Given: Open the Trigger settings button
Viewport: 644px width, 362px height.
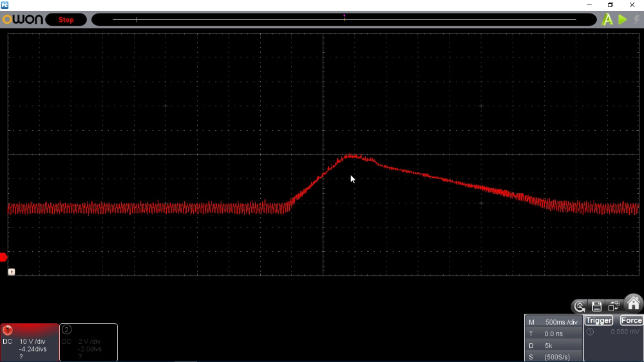Looking at the screenshot, I should [599, 321].
